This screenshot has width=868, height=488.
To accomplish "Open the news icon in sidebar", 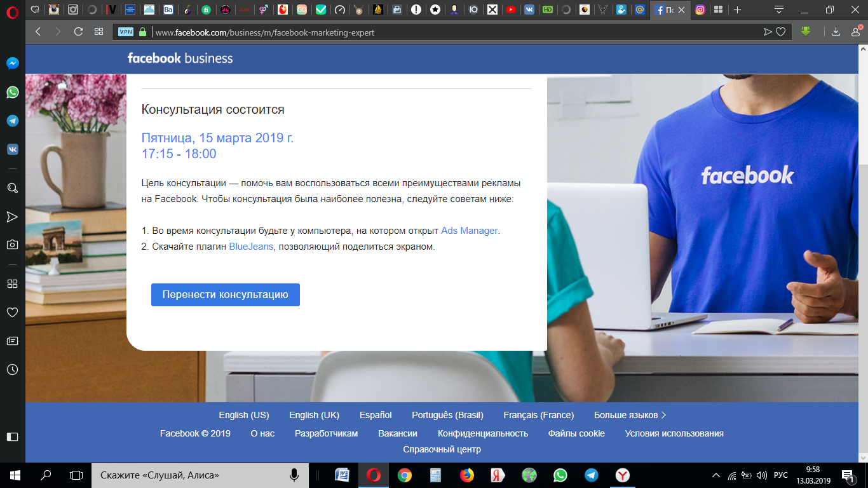I will [12, 341].
